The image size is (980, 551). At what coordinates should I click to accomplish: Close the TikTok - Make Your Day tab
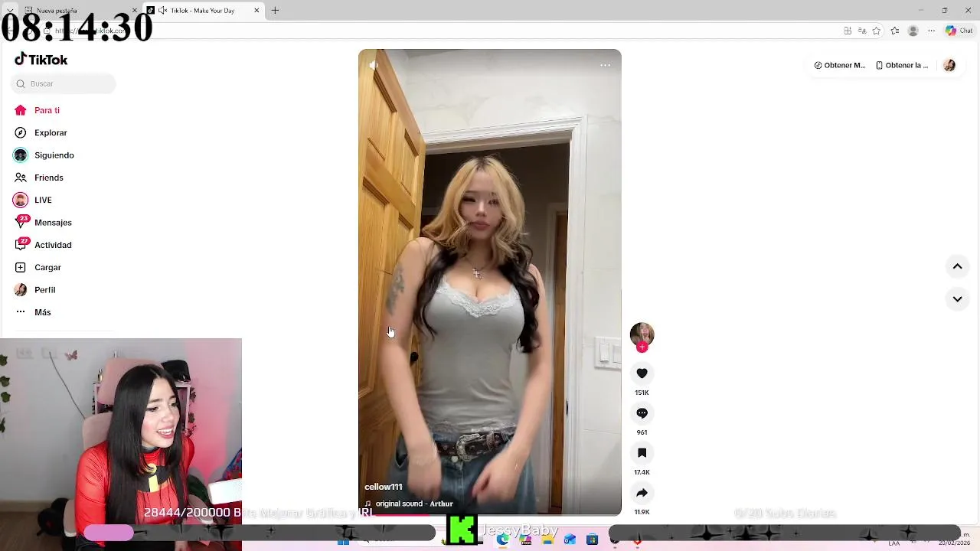[256, 11]
